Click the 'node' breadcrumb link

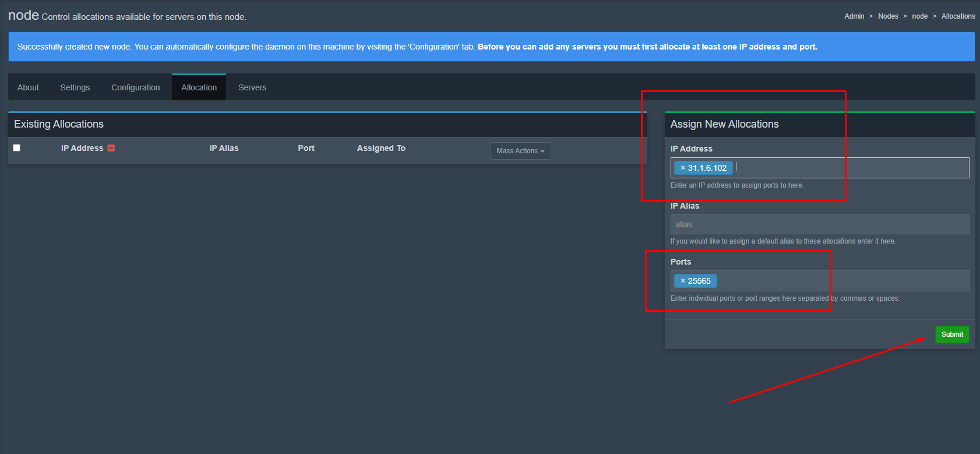pyautogui.click(x=919, y=16)
